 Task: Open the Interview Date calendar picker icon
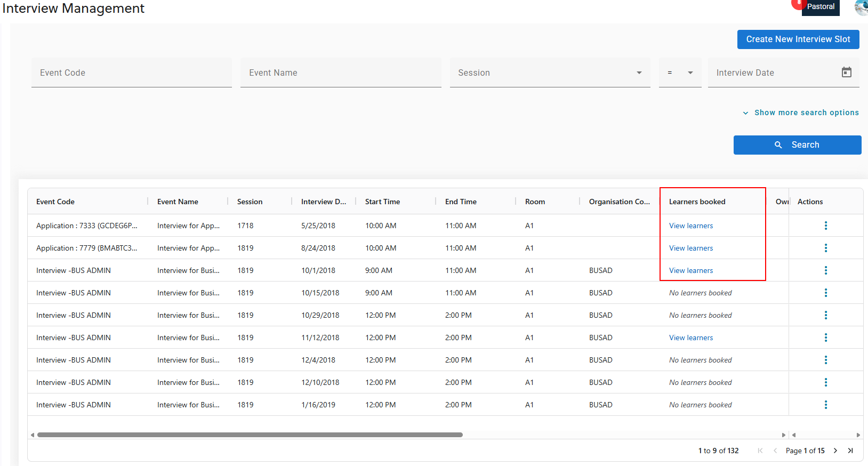[x=846, y=73]
